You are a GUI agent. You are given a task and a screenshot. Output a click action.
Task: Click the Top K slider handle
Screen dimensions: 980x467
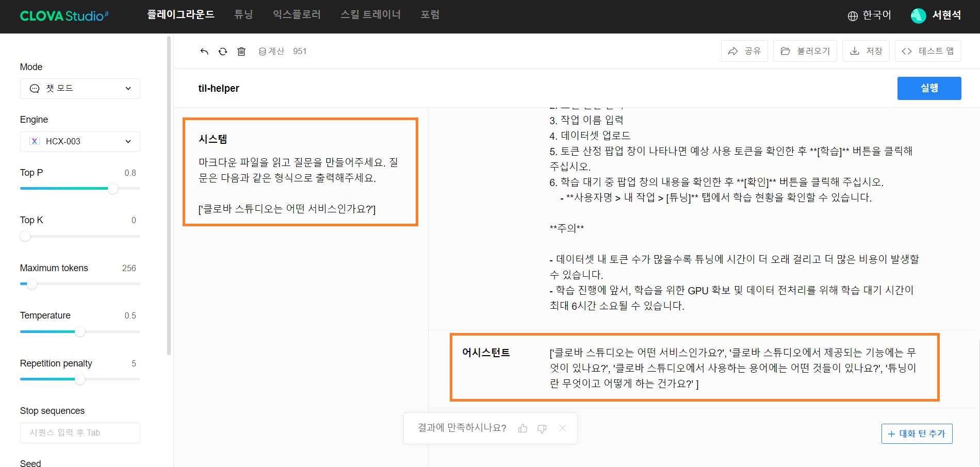[25, 237]
